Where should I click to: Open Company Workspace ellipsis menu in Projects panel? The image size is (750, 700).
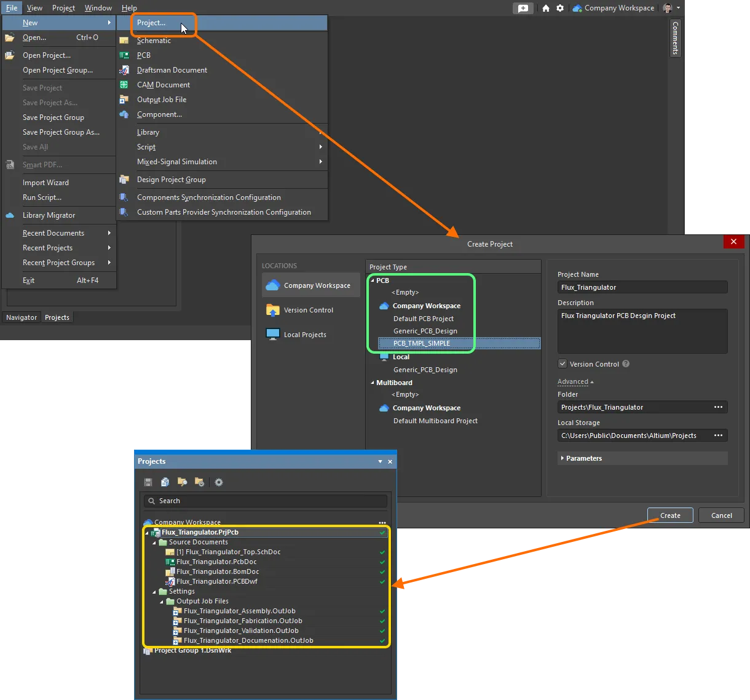(382, 522)
